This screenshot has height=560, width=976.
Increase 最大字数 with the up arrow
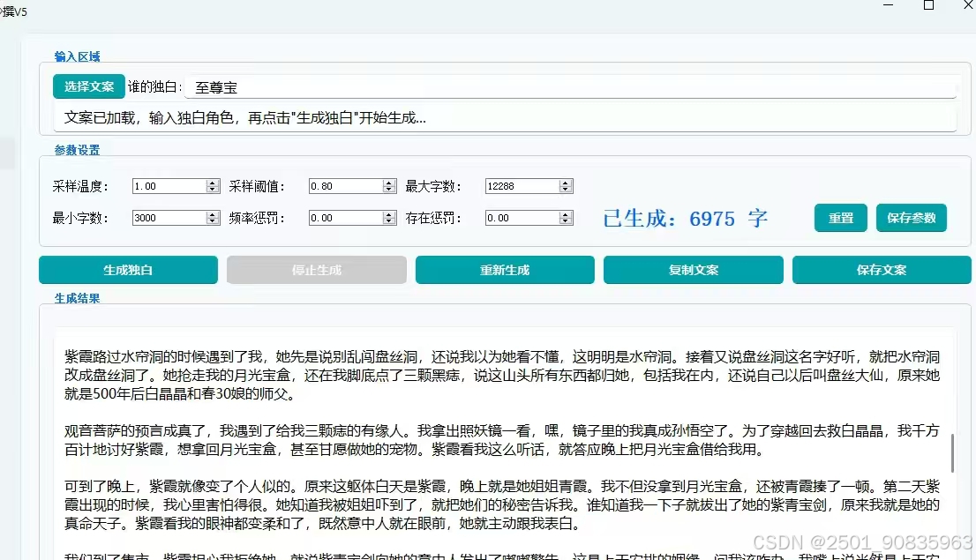click(566, 183)
